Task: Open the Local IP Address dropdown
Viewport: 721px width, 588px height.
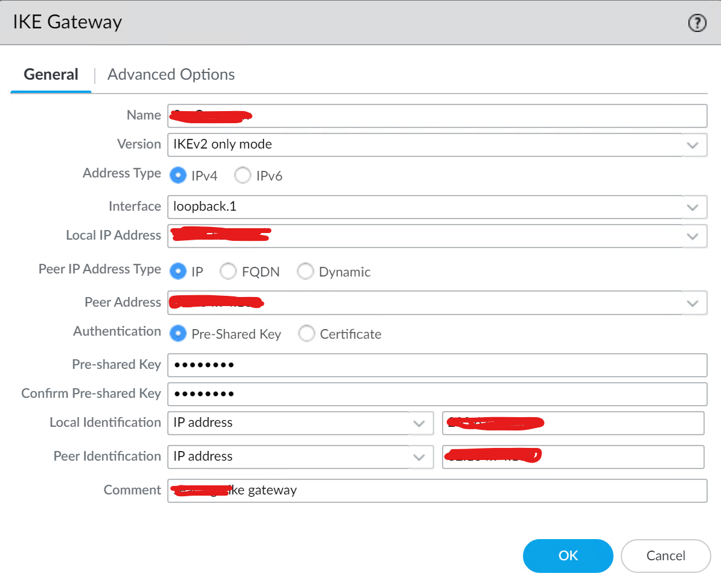Action: click(x=693, y=235)
